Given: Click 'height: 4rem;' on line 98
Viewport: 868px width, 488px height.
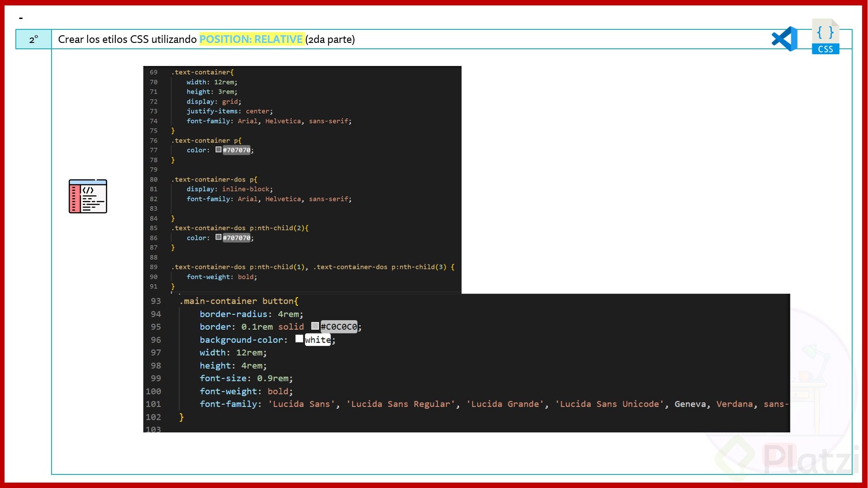Looking at the screenshot, I should (x=233, y=366).
